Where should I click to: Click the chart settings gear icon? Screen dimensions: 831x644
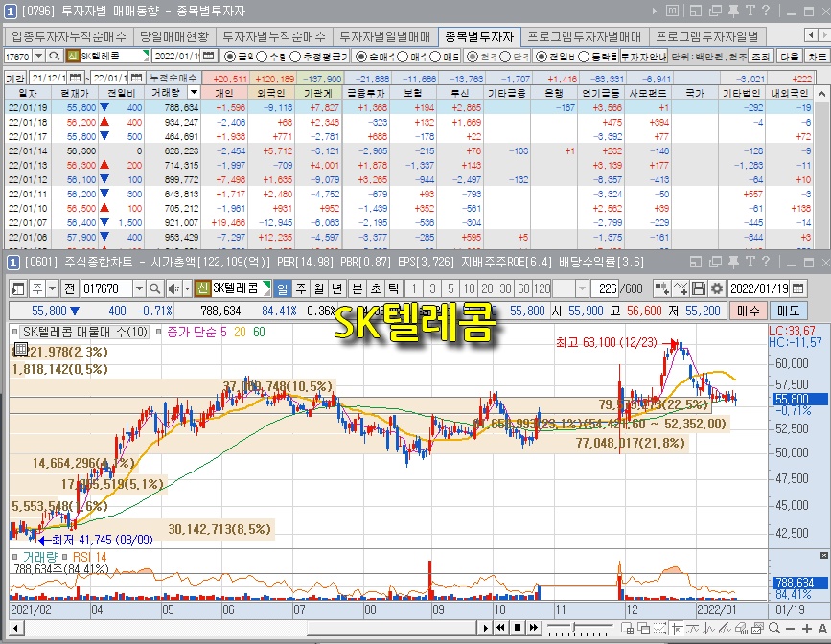[717, 288]
